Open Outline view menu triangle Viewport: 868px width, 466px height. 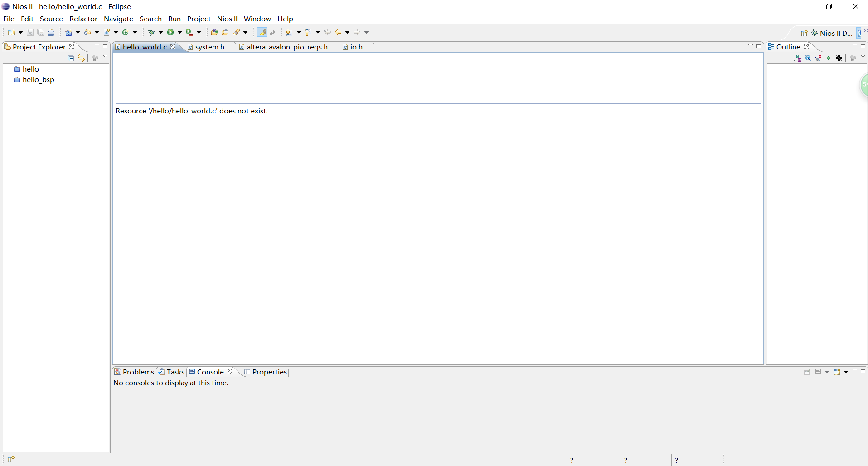tap(863, 57)
